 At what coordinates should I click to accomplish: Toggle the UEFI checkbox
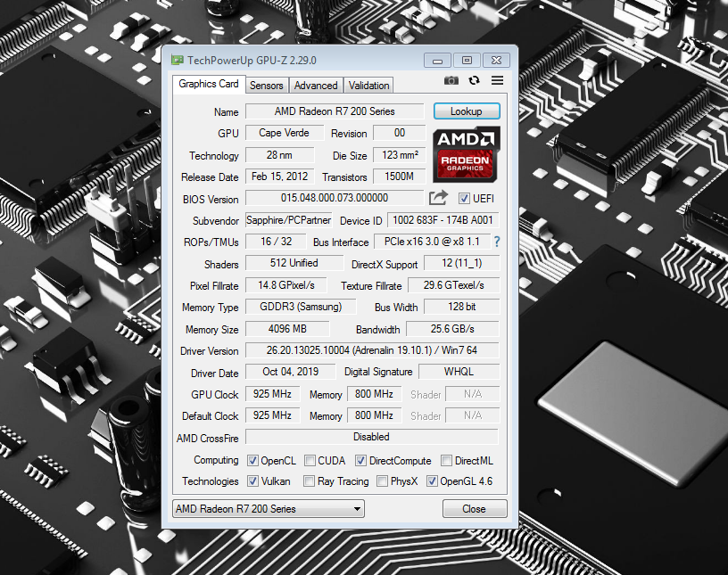pyautogui.click(x=464, y=199)
